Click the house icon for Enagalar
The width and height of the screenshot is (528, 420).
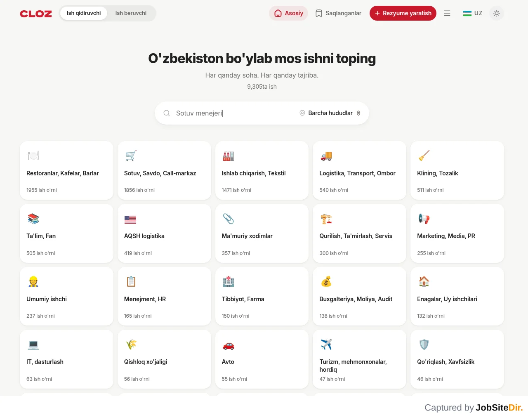424,281
